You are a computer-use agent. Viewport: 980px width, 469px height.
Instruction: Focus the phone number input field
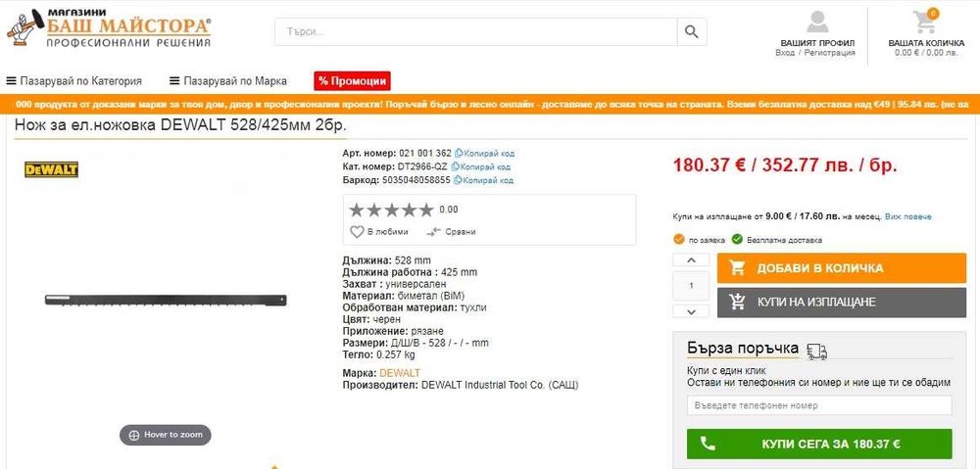tap(819, 405)
